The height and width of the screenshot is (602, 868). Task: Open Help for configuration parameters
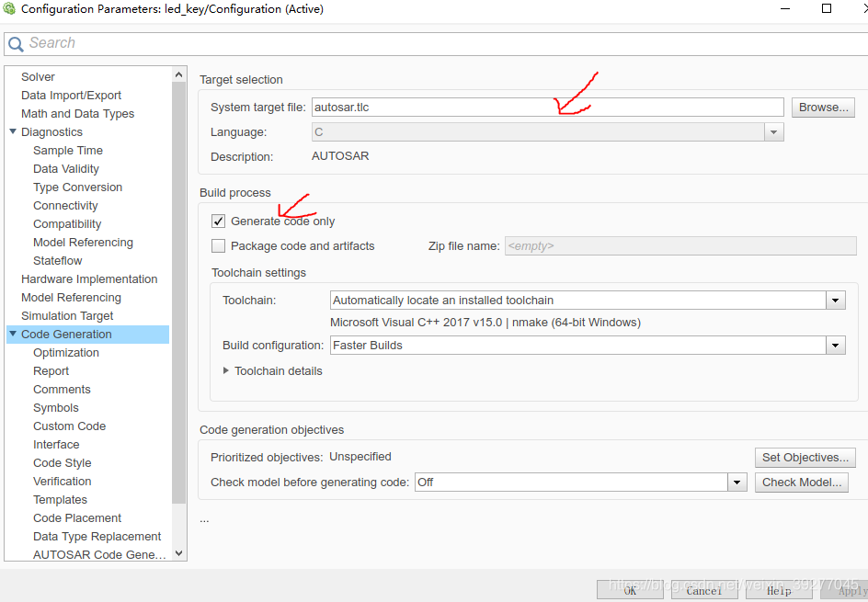779,590
